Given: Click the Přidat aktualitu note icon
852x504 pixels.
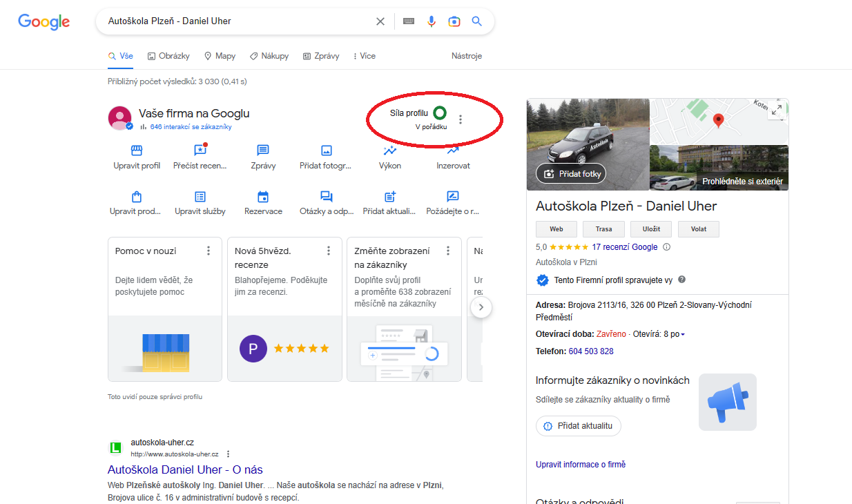Looking at the screenshot, I should pyautogui.click(x=390, y=196).
